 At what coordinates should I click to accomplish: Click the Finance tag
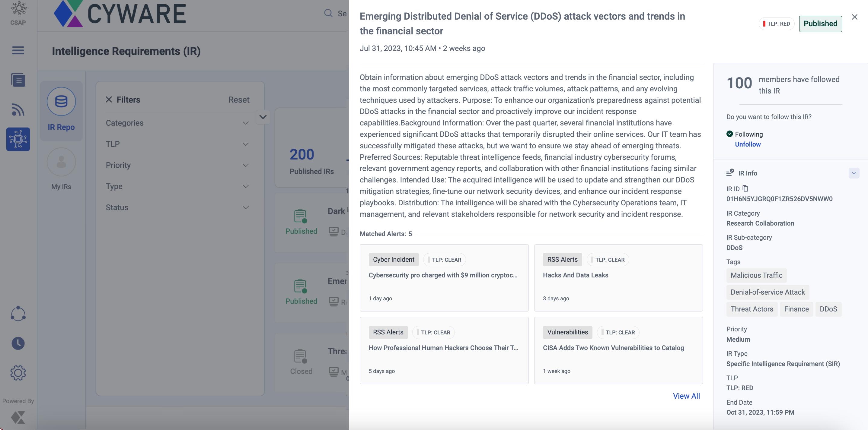pos(796,309)
